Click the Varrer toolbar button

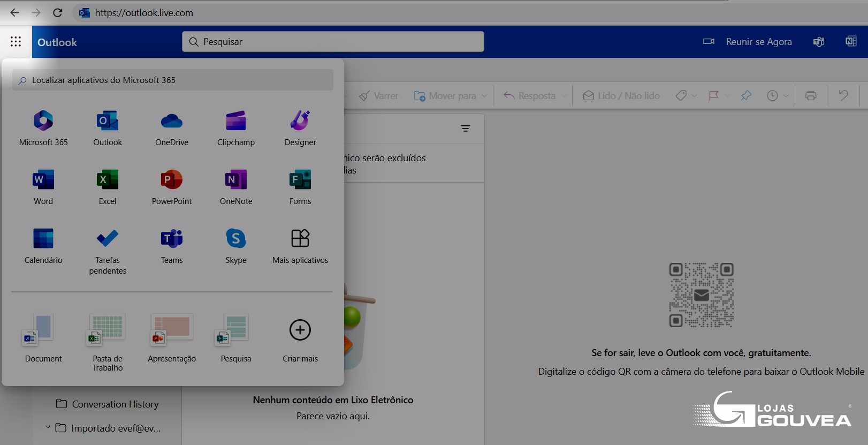[x=378, y=96]
